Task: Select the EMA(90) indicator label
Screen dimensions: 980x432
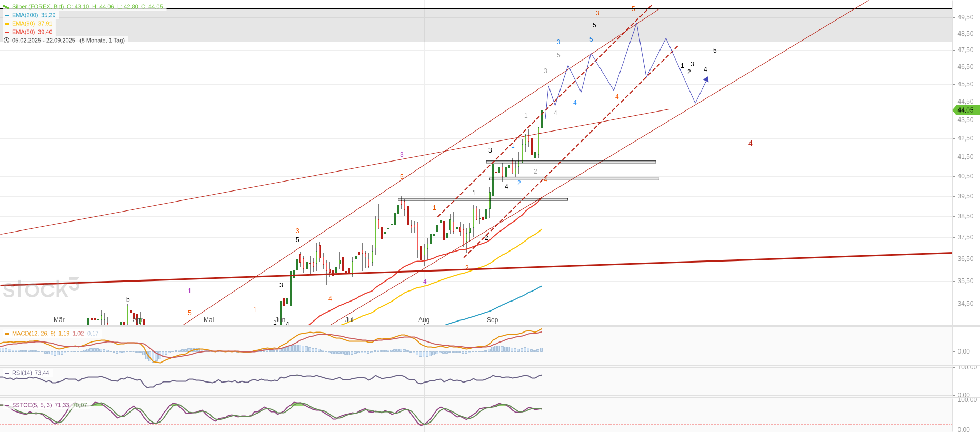Action: click(x=23, y=24)
